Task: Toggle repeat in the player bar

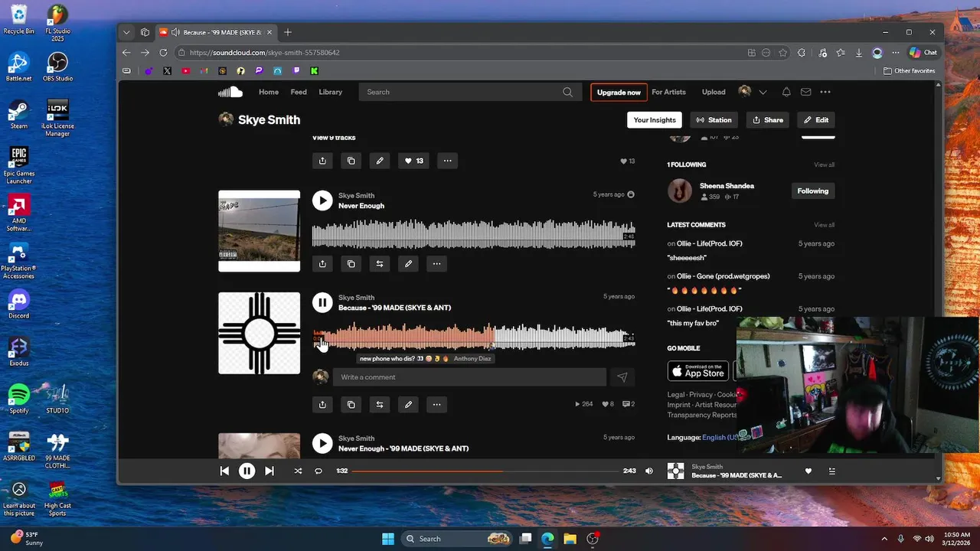Action: pyautogui.click(x=318, y=471)
